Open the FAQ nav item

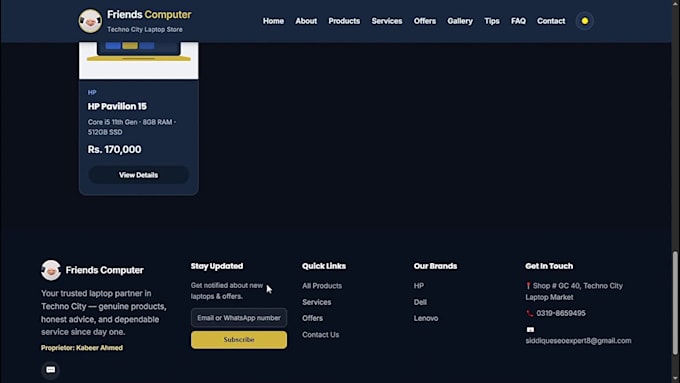[518, 21]
